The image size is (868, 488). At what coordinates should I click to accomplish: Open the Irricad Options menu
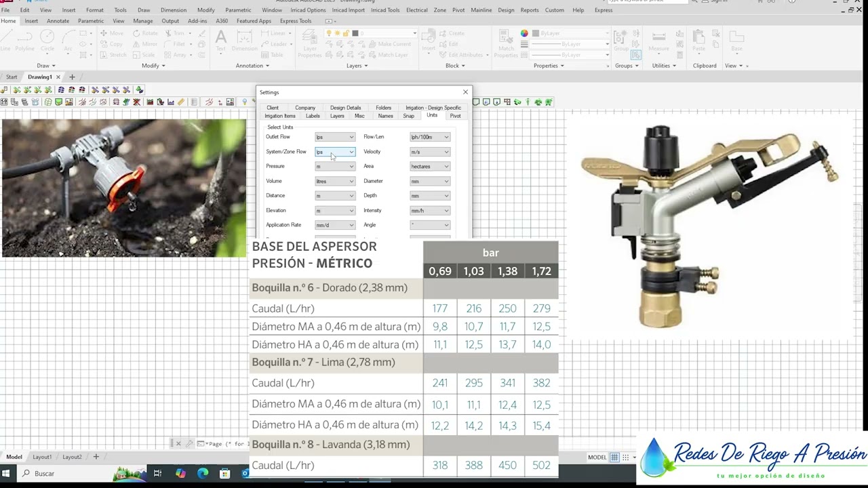coord(307,10)
